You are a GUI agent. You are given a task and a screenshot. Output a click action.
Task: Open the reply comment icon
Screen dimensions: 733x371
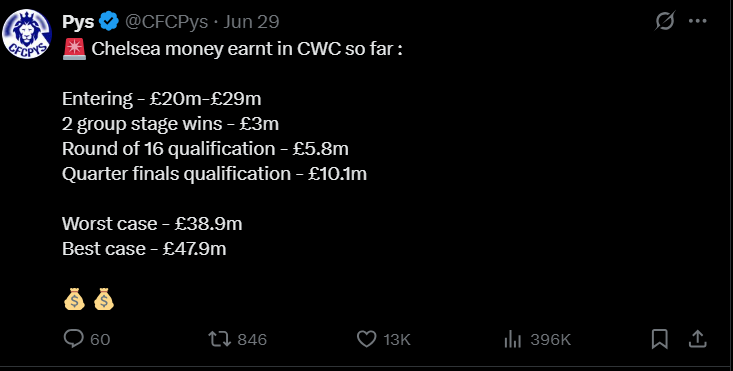74,339
